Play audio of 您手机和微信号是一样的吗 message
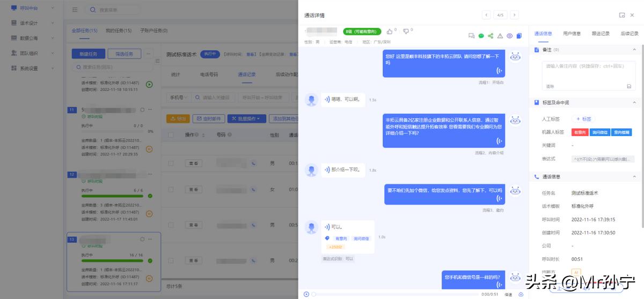The width and height of the screenshot is (644, 299). coord(500,285)
